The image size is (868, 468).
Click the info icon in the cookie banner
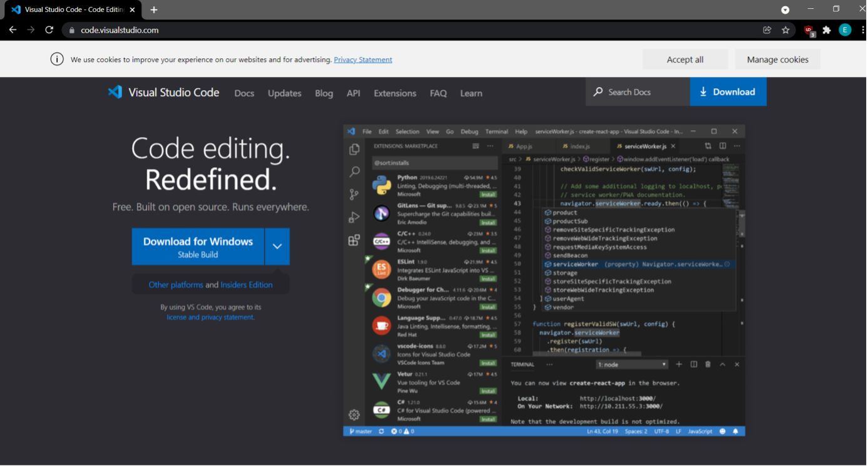[57, 59]
